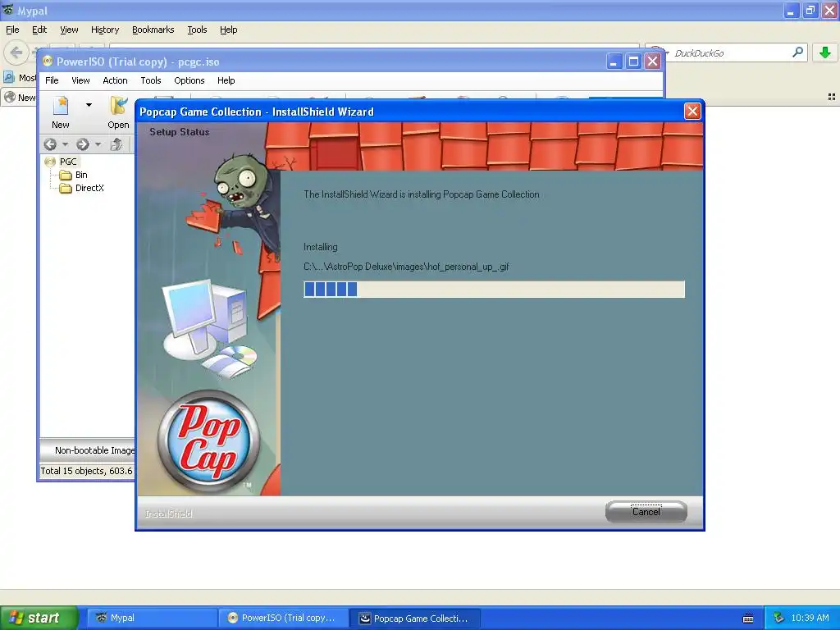Open the Mypal downloads green arrow
This screenshot has width=840, height=630.
click(825, 52)
